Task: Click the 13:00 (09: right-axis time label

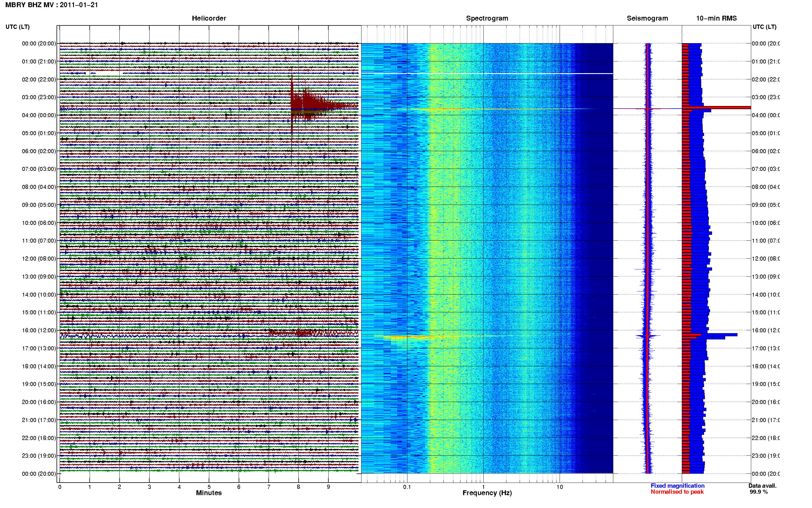Action: (766, 277)
